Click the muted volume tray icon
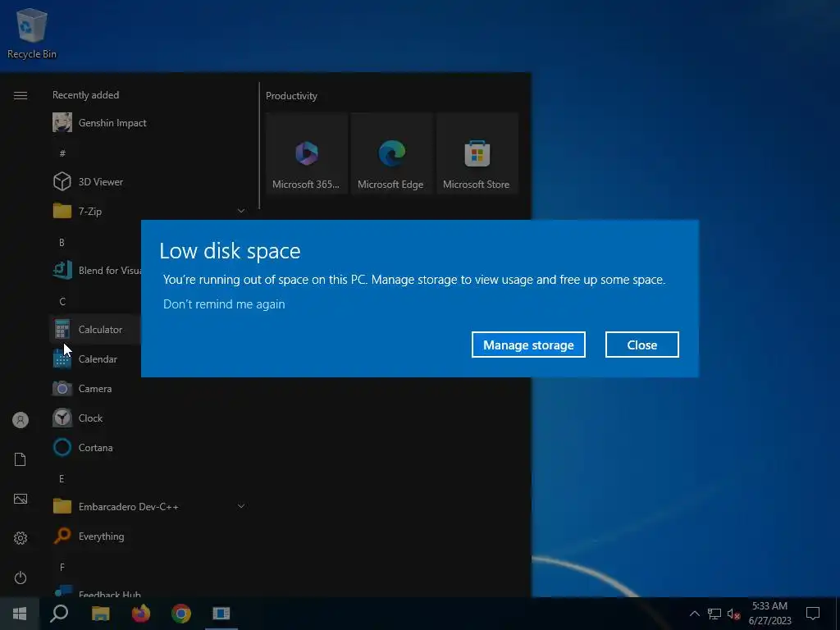 (734, 614)
